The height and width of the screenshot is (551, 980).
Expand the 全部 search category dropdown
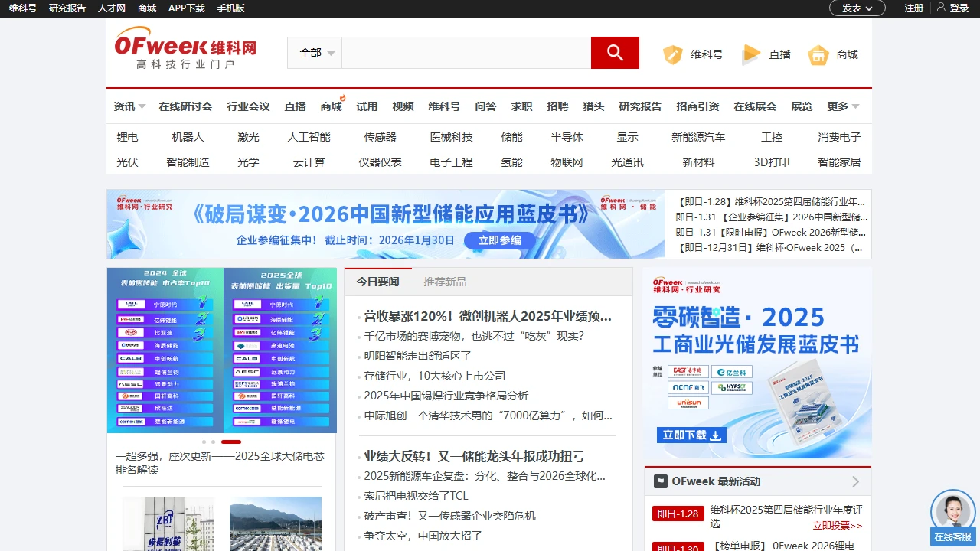coord(316,53)
